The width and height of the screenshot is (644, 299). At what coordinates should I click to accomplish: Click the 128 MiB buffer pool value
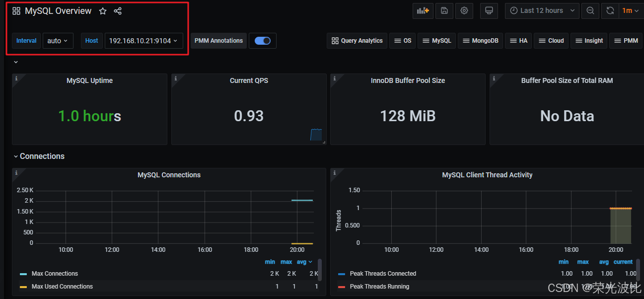[x=408, y=116]
